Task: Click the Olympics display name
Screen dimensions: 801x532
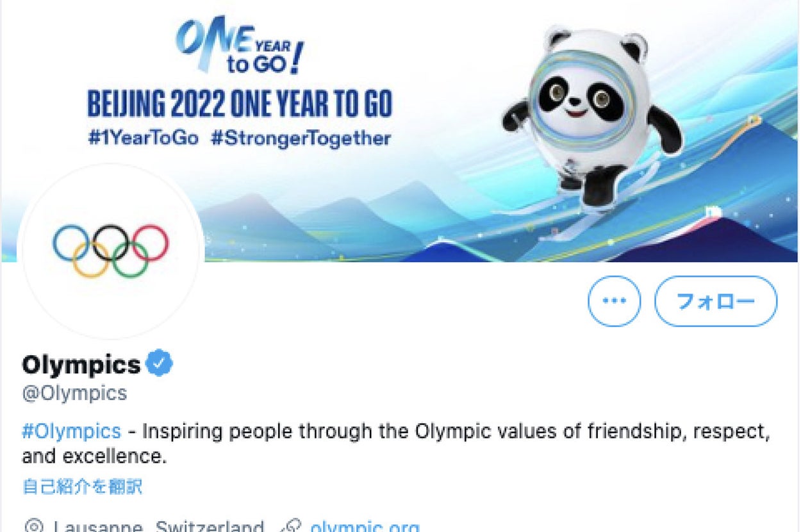Action: click(x=81, y=365)
